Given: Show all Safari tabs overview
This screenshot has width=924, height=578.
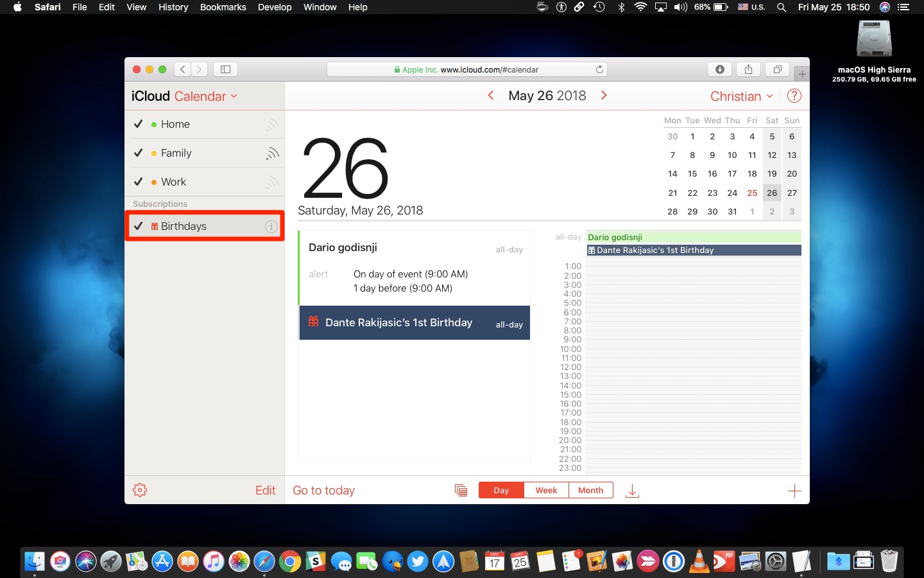Looking at the screenshot, I should [777, 69].
